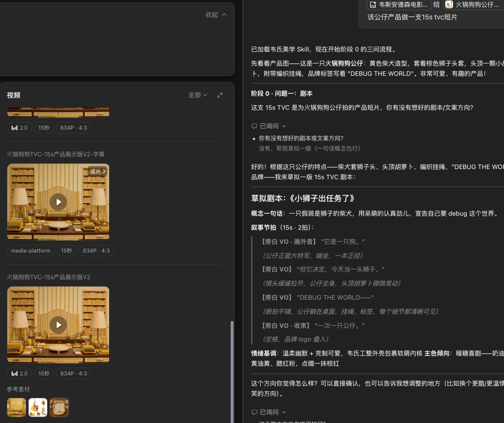Image resolution: width=504 pixels, height=423 pixels.
Task: Click the message 该公仔产品做一支15s tvc短片
Action: (412, 17)
